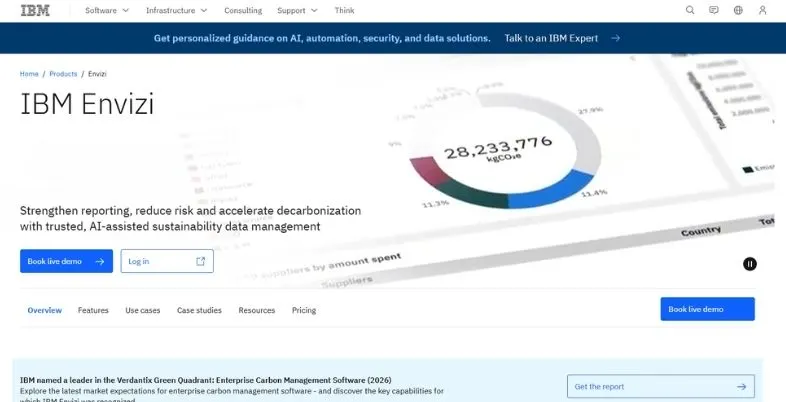The image size is (786, 402).
Task: Click the Home breadcrumb link
Action: (29, 74)
